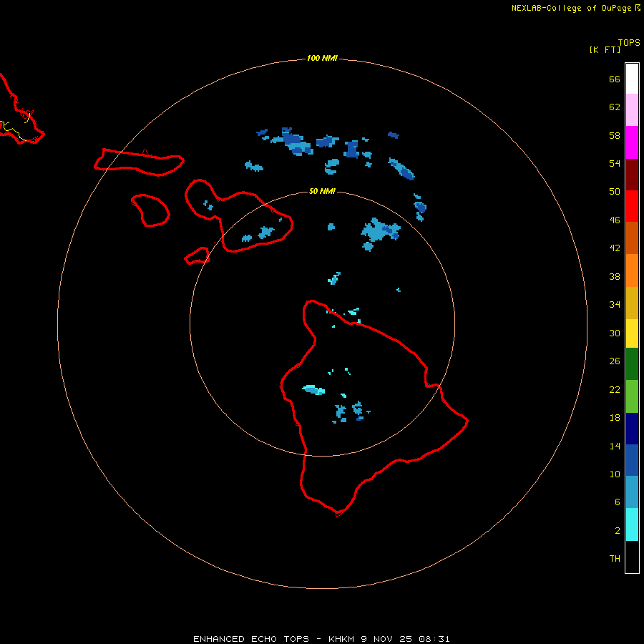This screenshot has width=644, height=644.
Task: Click the 50 NMI range ring label
Action: coord(322,191)
